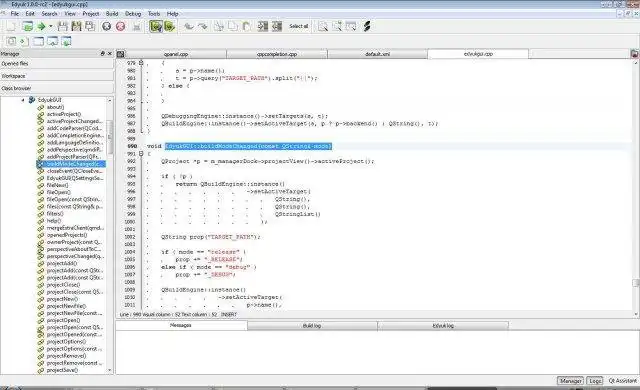Toggle the Manager button in status bar

coord(570,381)
